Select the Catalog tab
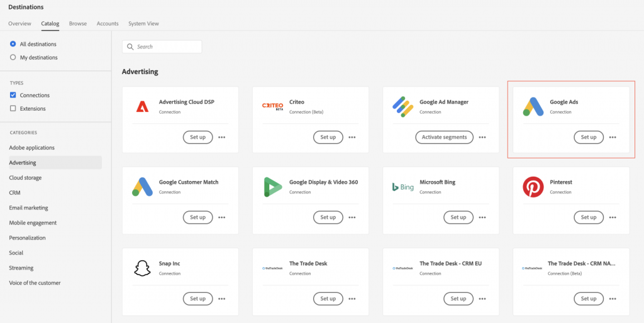Image resolution: width=644 pixels, height=323 pixels. click(x=50, y=23)
